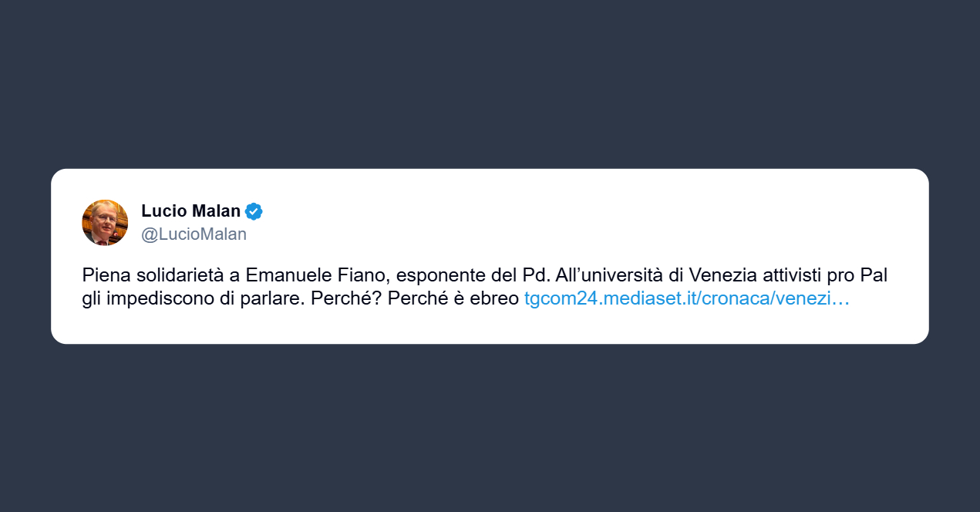Screen dimensions: 980x512
Task: Open the tgcom24.mediaset.it article link
Action: click(x=685, y=299)
